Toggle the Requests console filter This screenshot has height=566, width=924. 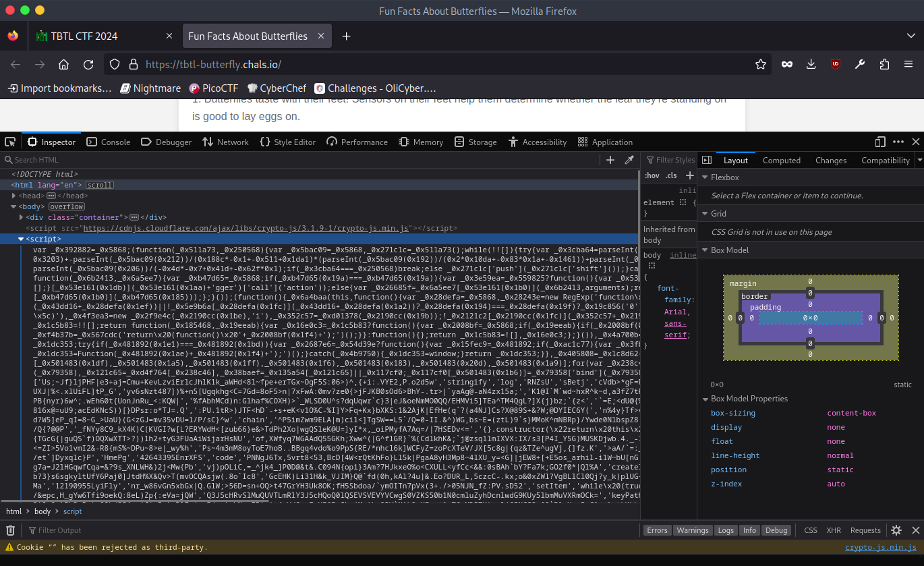(x=865, y=530)
